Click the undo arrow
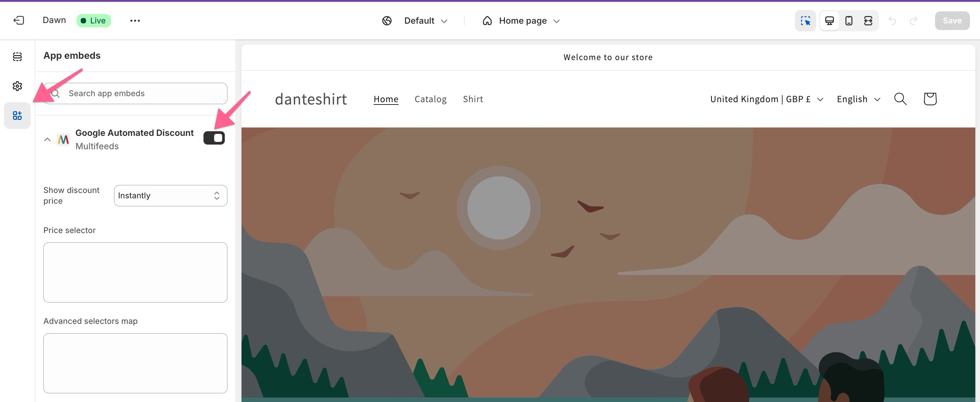This screenshot has width=980, height=402. [893, 21]
